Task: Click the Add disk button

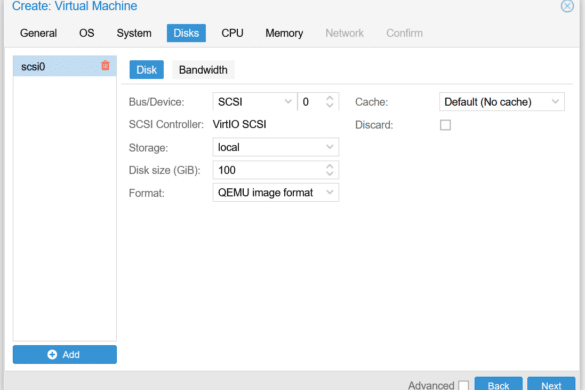Action: coord(65,354)
